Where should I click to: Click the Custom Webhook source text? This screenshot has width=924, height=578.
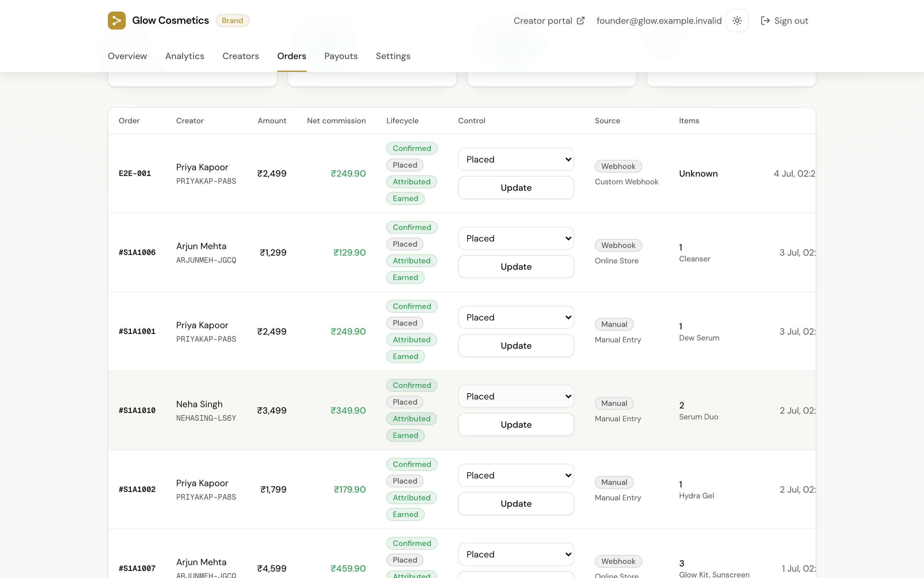coord(626,182)
